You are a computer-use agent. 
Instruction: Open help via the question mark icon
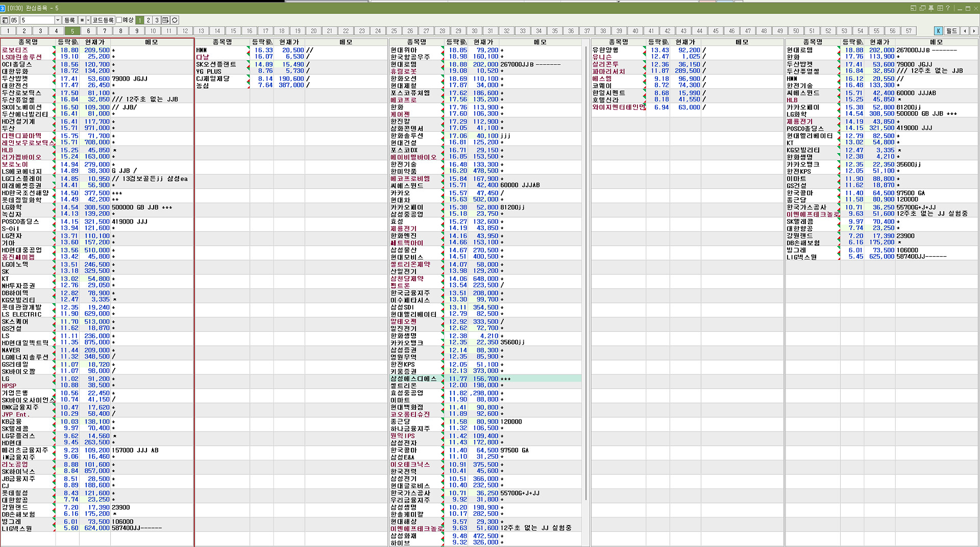[x=948, y=8]
